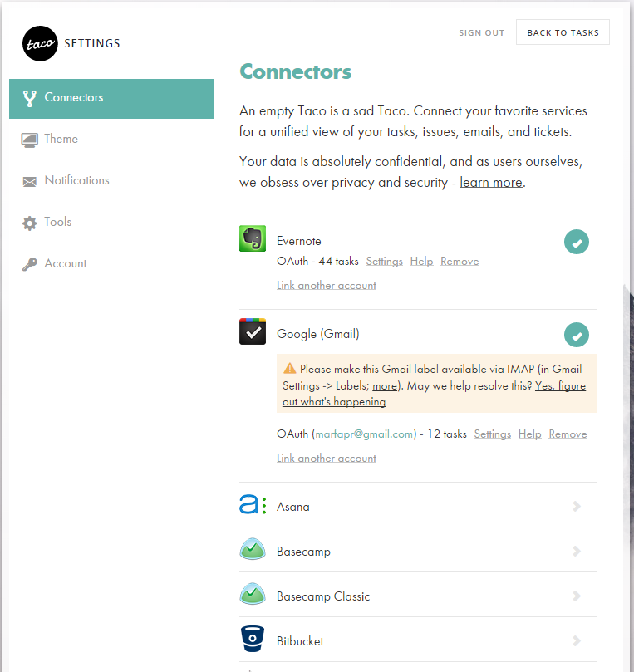Toggle the Google Gmail connected checkmark
The image size is (634, 672).
576,335
